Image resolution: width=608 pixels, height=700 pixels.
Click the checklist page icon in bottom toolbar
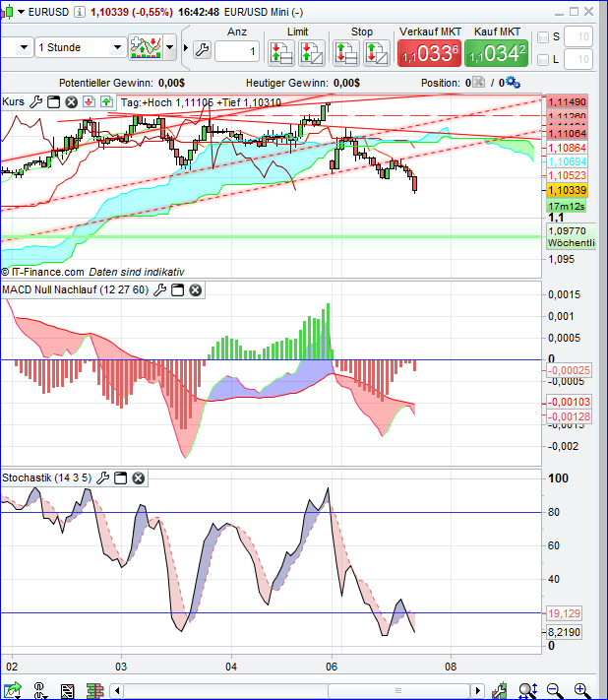coord(67,691)
